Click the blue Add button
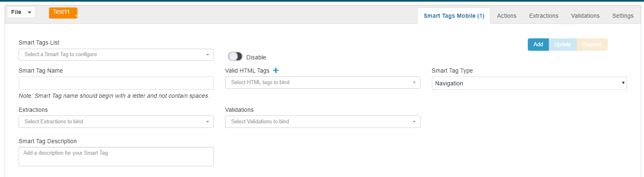This screenshot has width=644, height=177. click(538, 45)
